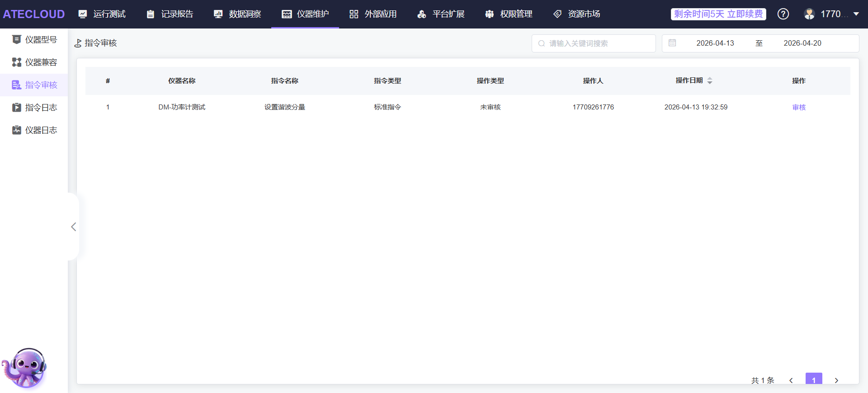Screen dimensions: 868x393
Task: Click 设置谐波分量 cell
Action: pyautogui.click(x=285, y=107)
